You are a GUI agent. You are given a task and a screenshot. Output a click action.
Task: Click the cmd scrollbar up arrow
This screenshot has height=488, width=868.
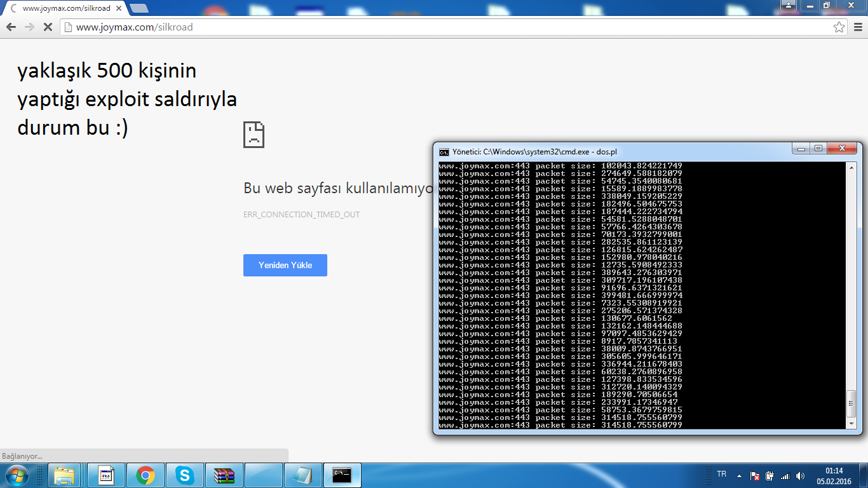[x=851, y=167]
